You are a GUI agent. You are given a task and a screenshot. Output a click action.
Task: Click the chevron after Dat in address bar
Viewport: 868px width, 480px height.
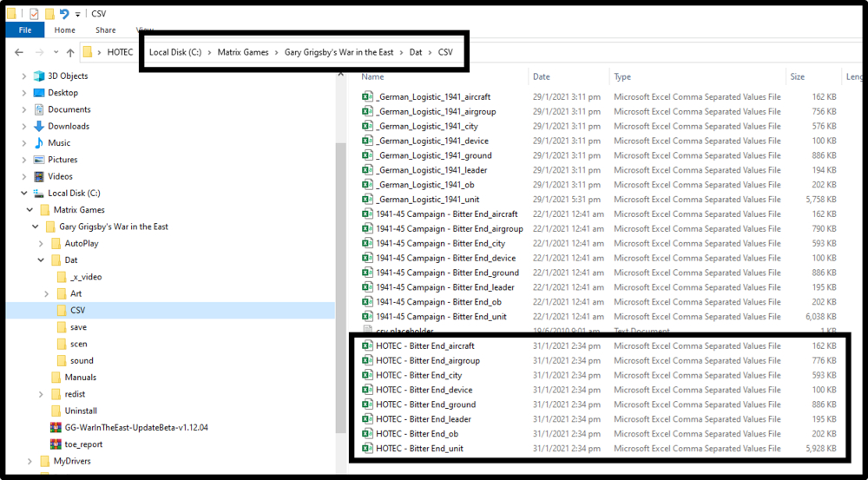(431, 53)
